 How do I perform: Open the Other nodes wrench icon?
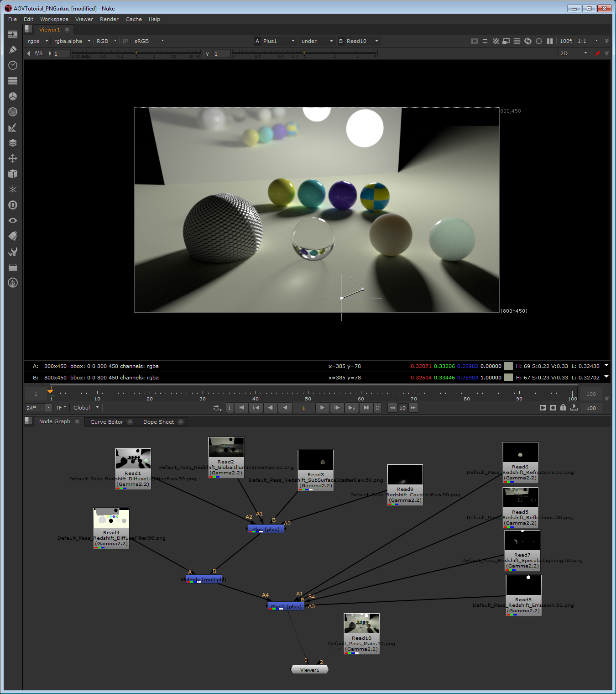[13, 252]
